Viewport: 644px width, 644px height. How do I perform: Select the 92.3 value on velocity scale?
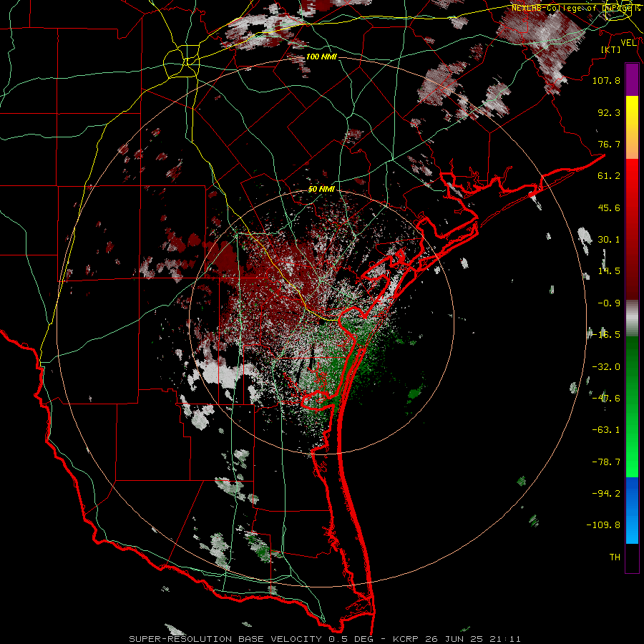609,112
